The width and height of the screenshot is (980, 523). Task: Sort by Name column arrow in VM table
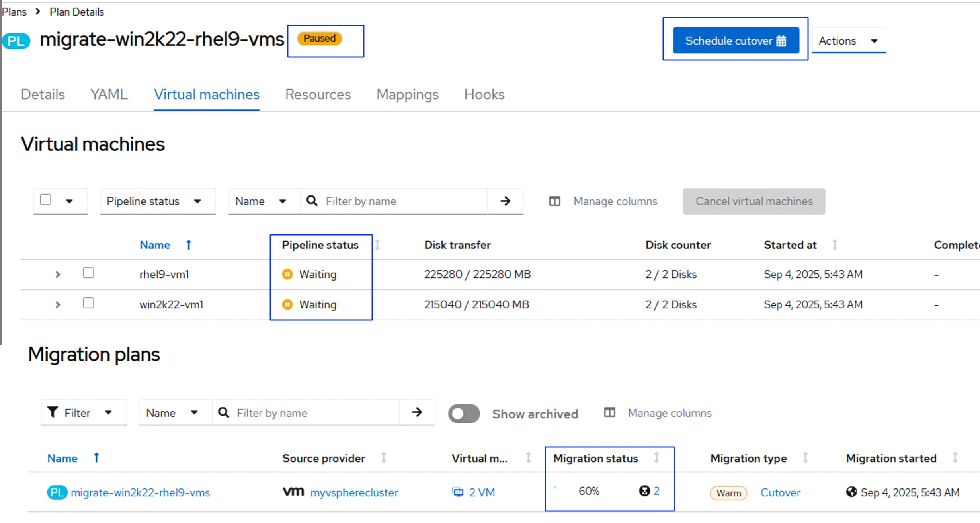click(x=189, y=245)
